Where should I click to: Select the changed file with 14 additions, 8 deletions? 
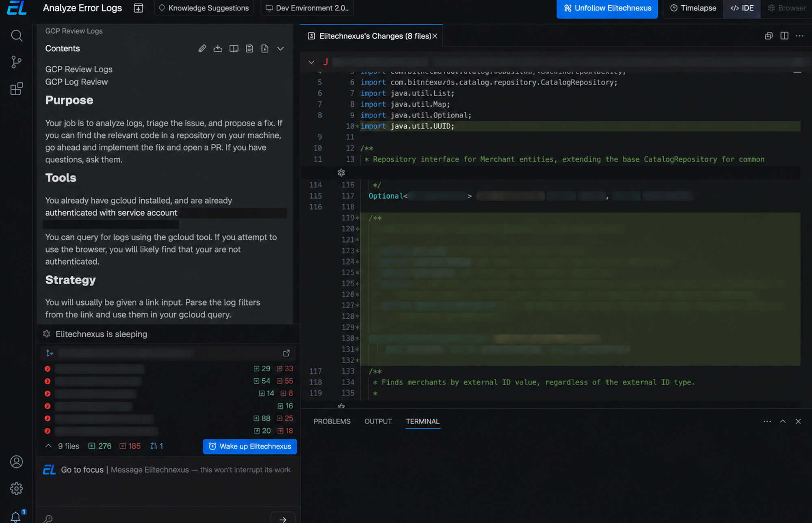click(169, 393)
